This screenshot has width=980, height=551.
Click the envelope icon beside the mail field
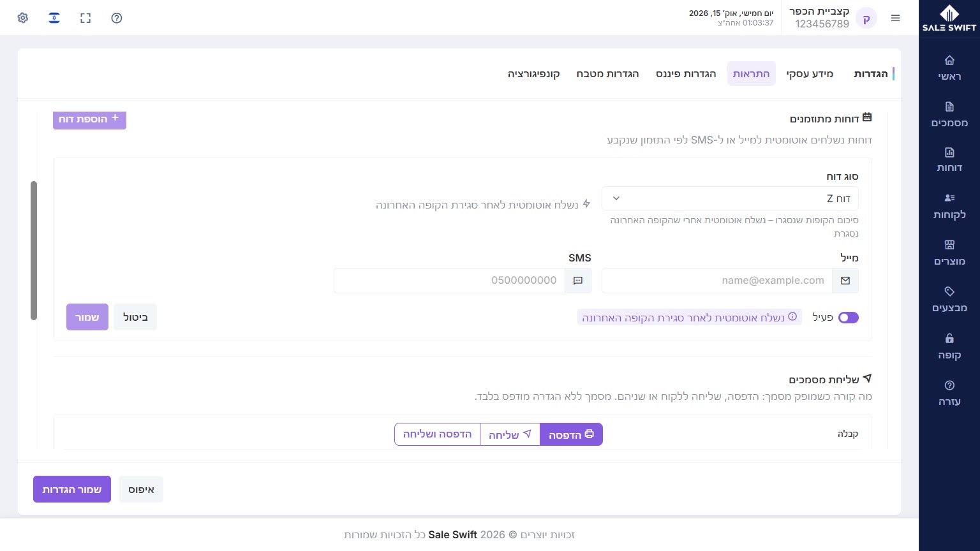point(845,281)
